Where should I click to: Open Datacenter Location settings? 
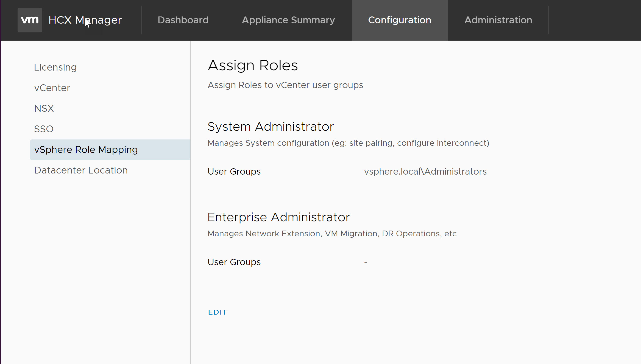click(81, 170)
